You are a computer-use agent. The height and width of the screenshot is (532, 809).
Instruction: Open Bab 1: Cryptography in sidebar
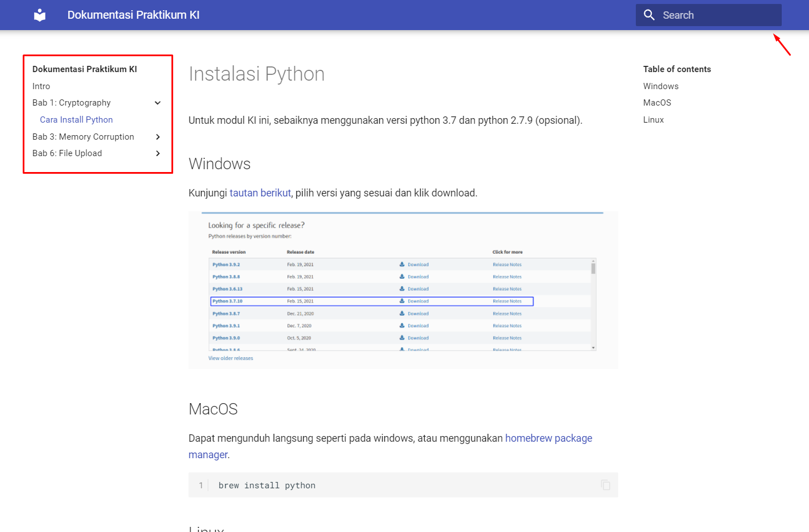point(72,103)
